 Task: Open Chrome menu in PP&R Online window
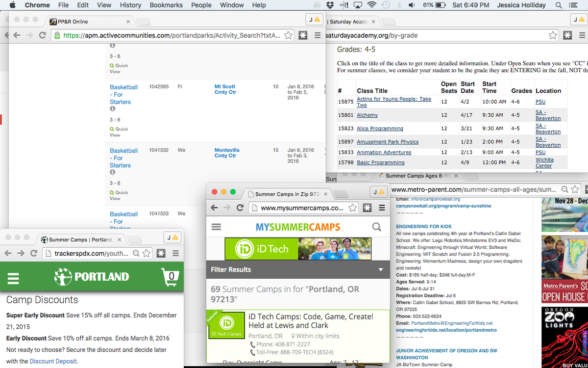tap(318, 35)
